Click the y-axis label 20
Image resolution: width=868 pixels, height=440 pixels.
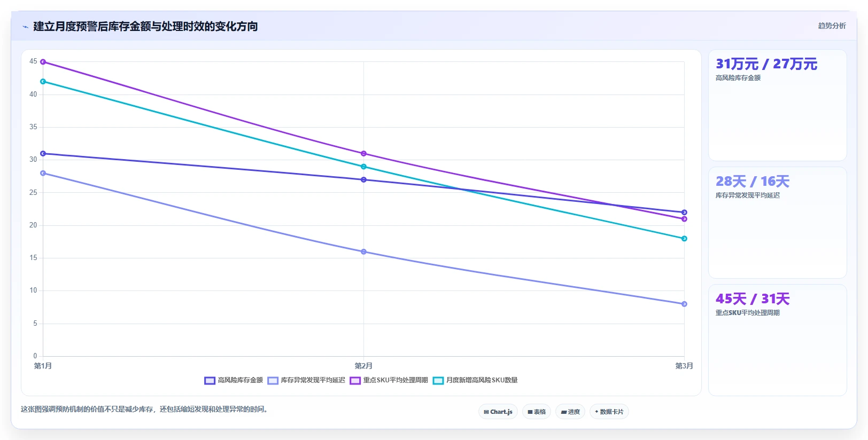point(33,225)
